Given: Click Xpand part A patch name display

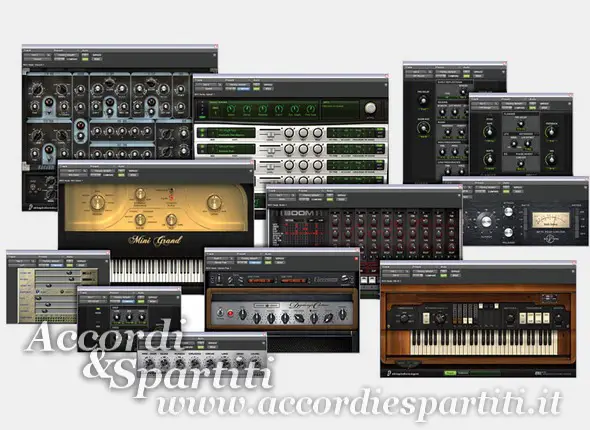Looking at the screenshot, I should pos(230,132).
